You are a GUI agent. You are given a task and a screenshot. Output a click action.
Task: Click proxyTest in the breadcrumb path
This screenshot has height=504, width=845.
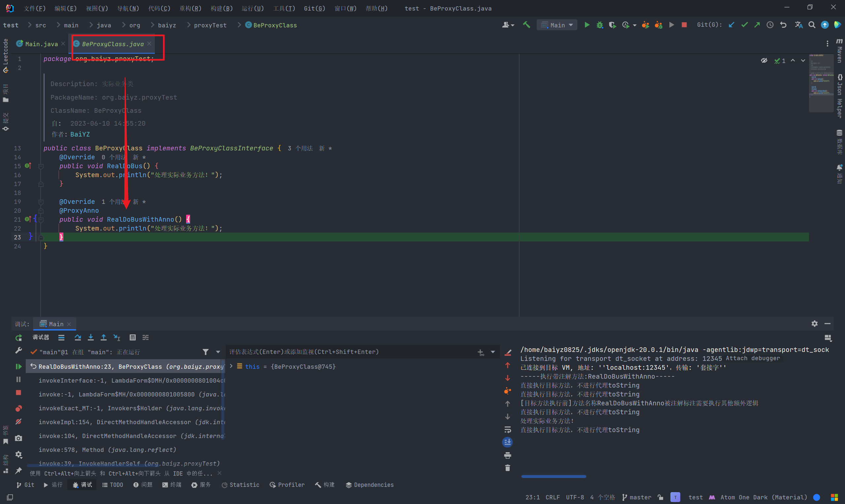pos(210,25)
